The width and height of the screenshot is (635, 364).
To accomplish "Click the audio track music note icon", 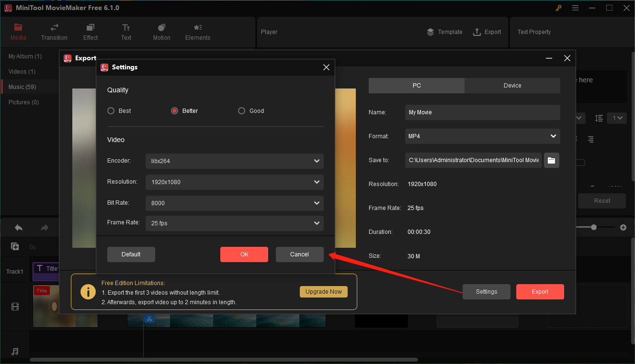I will (x=15, y=352).
